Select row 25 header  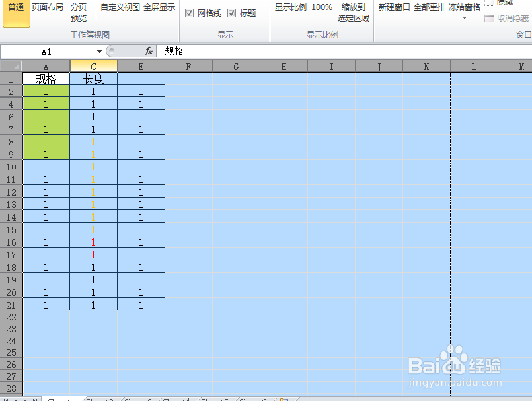click(11, 353)
